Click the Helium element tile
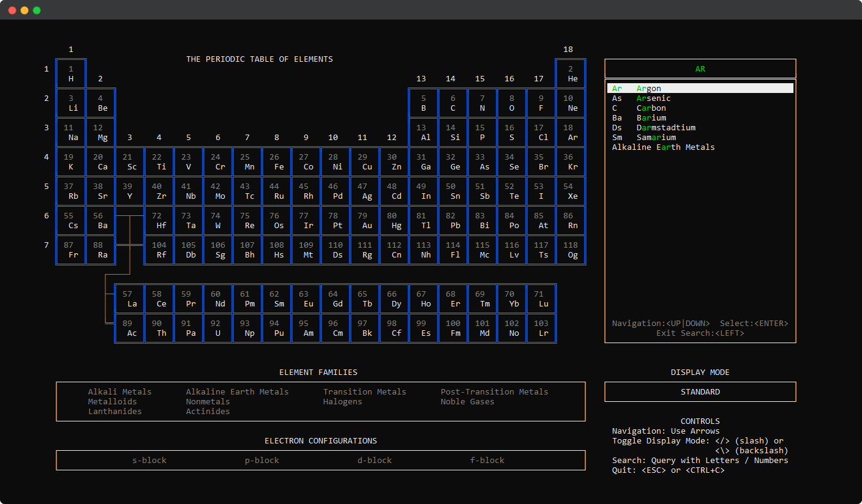The height and width of the screenshot is (504, 862). point(571,73)
